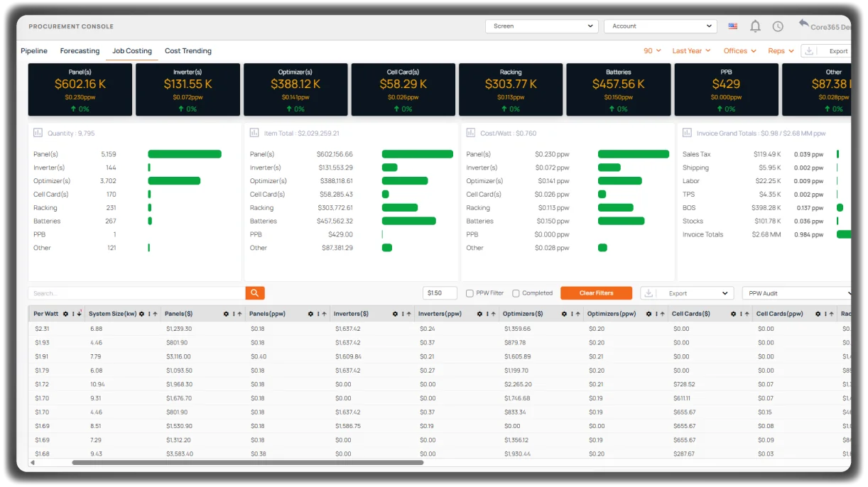Sort by Cell Cards($) arrow
Viewport: 868px width, 487px height.
coord(747,314)
